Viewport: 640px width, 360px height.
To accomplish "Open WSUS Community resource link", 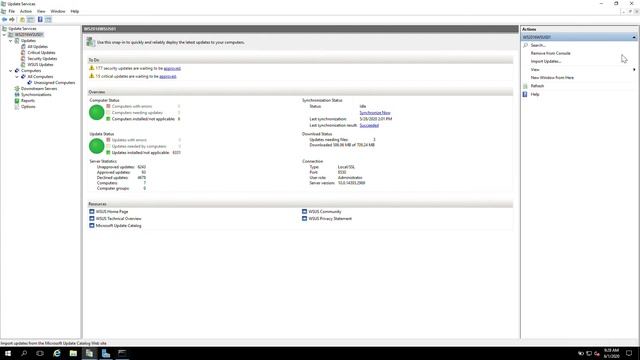I will [x=324, y=211].
